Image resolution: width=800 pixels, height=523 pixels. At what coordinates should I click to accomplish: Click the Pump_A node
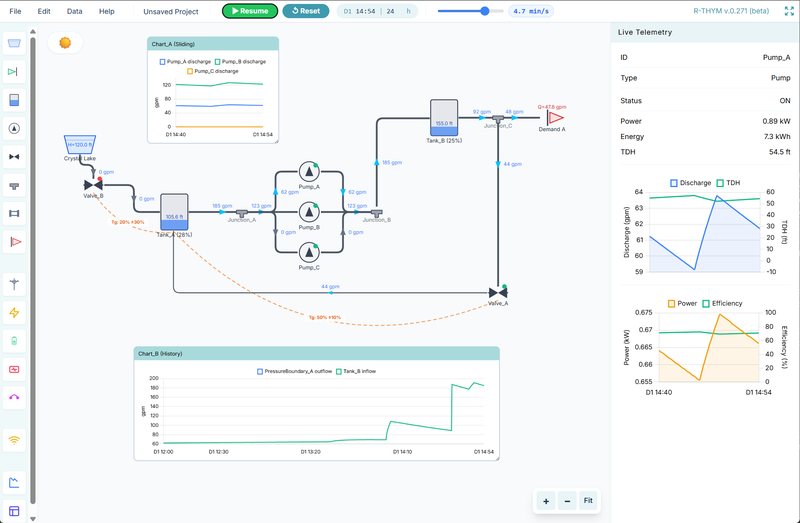tap(309, 172)
